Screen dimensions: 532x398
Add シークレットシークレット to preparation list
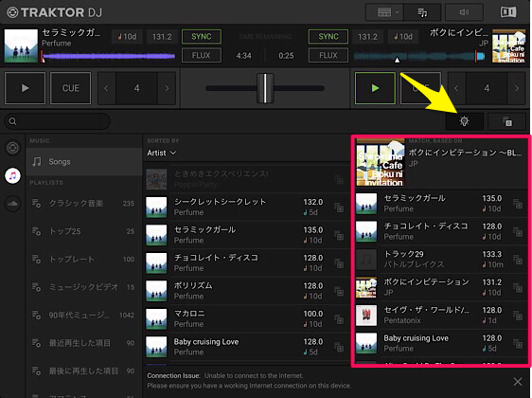point(339,208)
